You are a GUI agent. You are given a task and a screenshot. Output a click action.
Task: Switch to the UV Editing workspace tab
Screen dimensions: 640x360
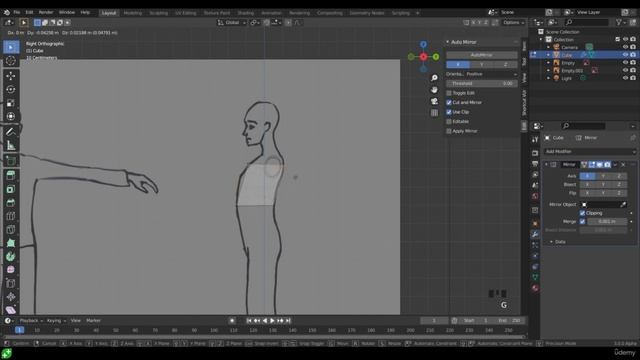185,13
